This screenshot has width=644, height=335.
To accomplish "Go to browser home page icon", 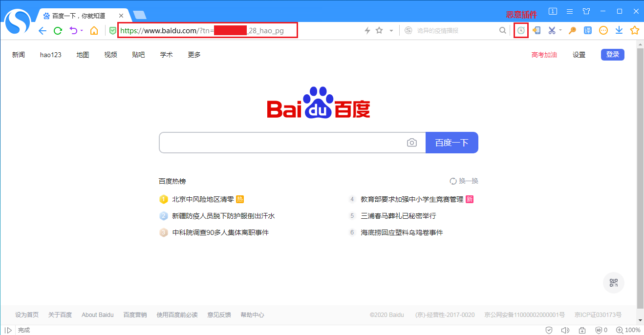I will (x=94, y=31).
